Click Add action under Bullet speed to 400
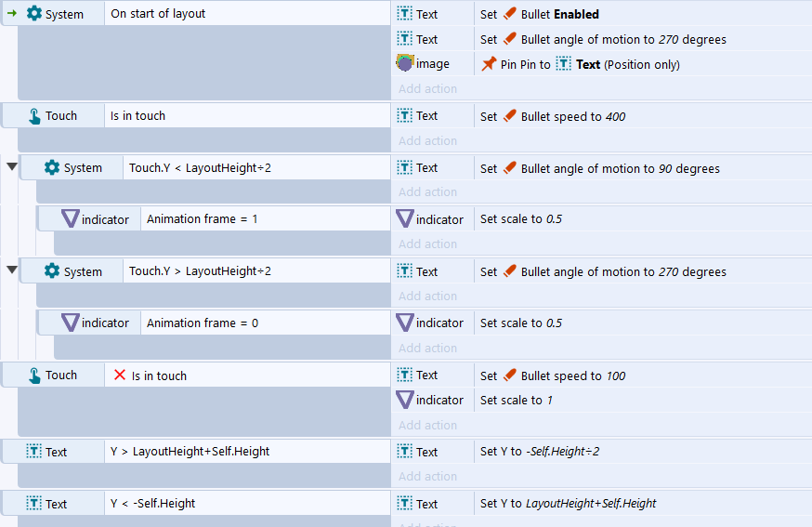The height and width of the screenshot is (527, 812). 427,140
